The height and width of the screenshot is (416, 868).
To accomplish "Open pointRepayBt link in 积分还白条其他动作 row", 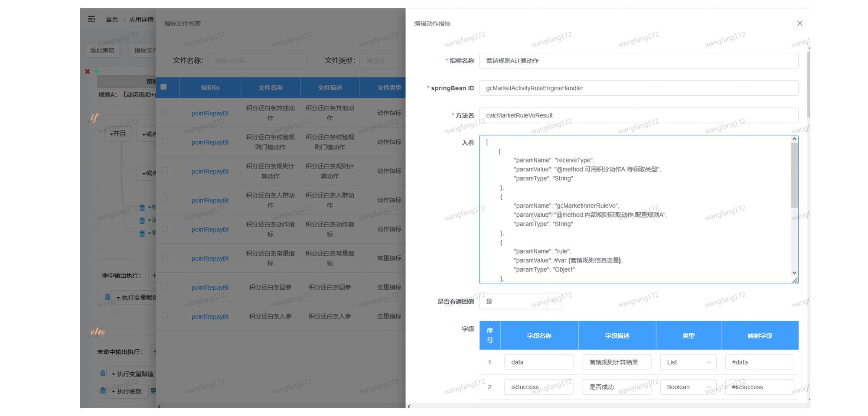I will point(210,113).
